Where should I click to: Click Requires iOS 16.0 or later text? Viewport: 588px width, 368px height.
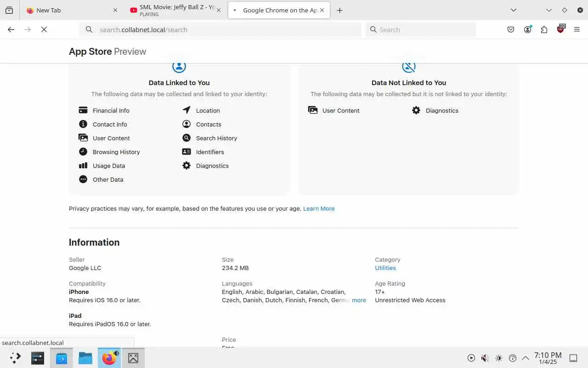click(105, 300)
